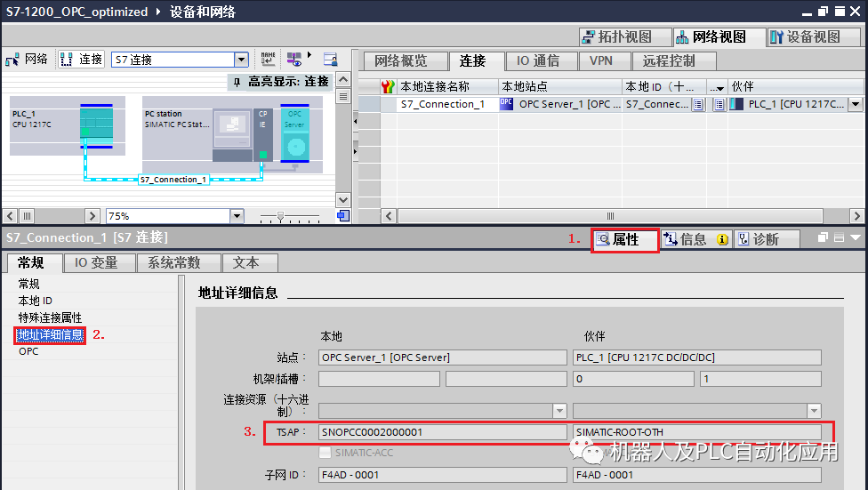This screenshot has width=868, height=490.
Task: Select 本地 ID tree item
Action: click(35, 301)
